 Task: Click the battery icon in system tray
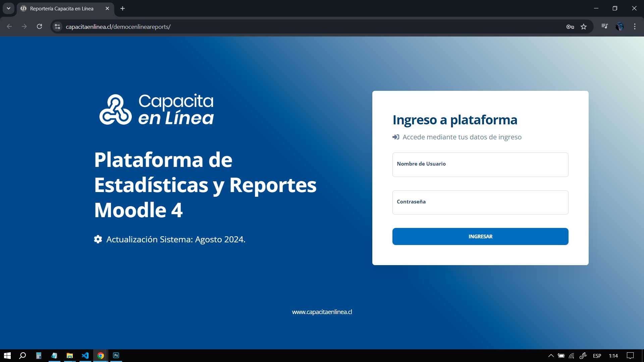click(x=561, y=356)
